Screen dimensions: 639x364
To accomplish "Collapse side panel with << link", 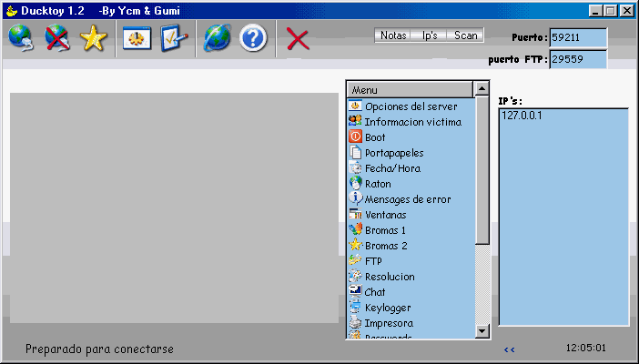I will tap(509, 349).
